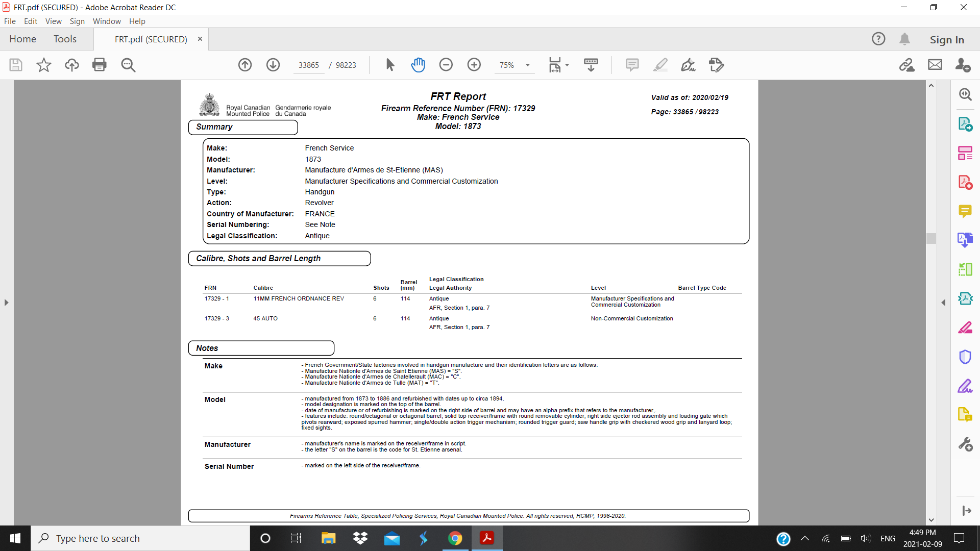Open the View menu

click(53, 21)
